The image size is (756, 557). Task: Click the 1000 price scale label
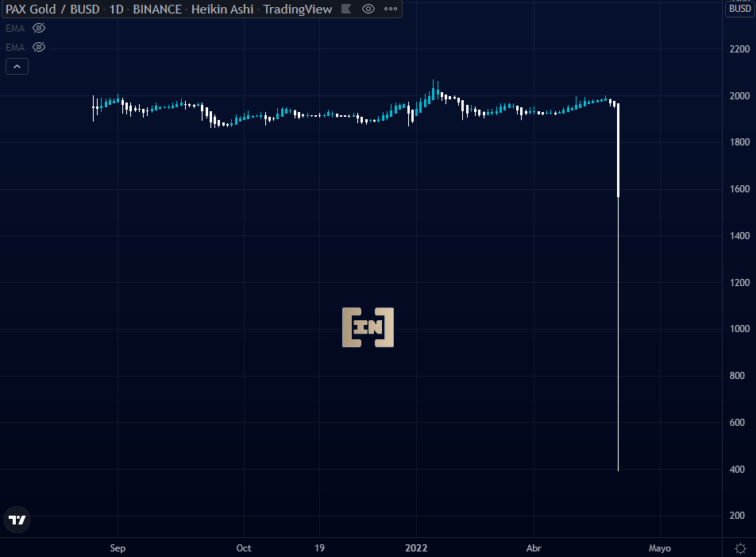coord(739,329)
